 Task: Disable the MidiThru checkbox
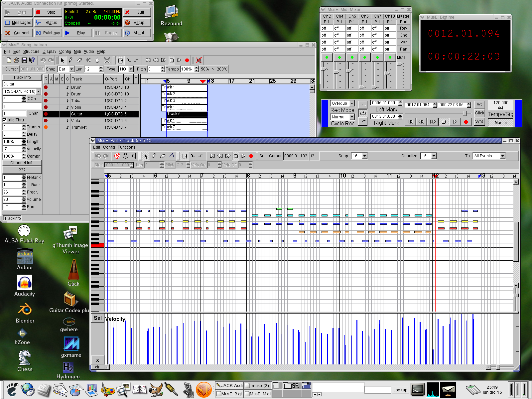[5, 120]
